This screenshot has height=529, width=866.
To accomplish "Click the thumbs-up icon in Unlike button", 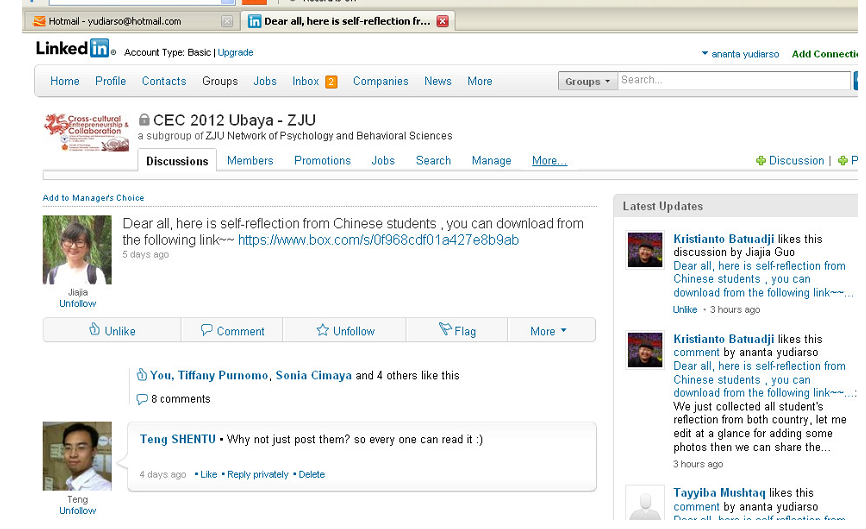I will coord(94,329).
